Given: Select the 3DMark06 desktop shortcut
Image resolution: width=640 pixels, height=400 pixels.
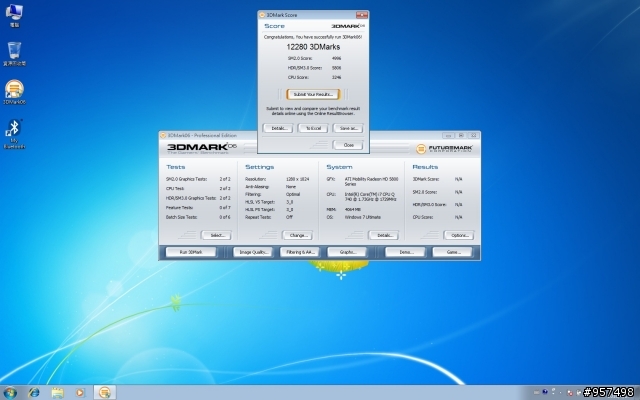Looking at the screenshot, I should pyautogui.click(x=14, y=92).
